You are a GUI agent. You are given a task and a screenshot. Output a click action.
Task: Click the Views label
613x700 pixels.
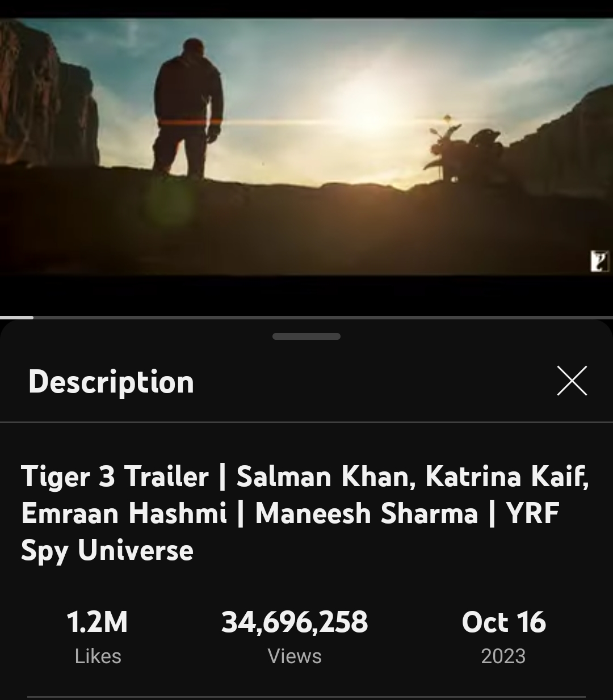tap(295, 656)
